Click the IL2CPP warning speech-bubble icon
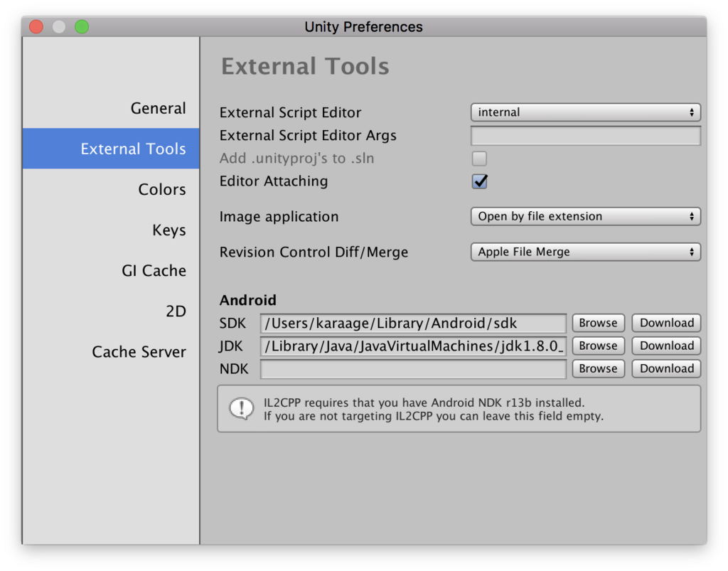The image size is (728, 571). pos(242,409)
